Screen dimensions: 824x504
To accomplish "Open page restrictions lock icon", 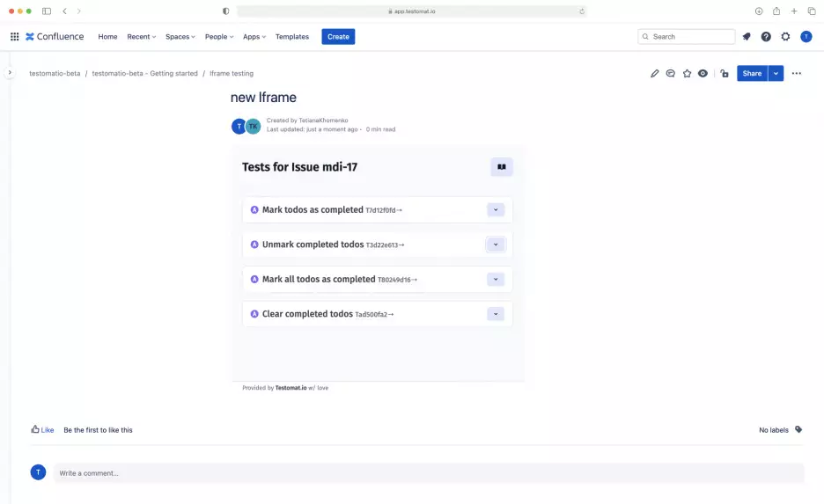I will click(724, 74).
